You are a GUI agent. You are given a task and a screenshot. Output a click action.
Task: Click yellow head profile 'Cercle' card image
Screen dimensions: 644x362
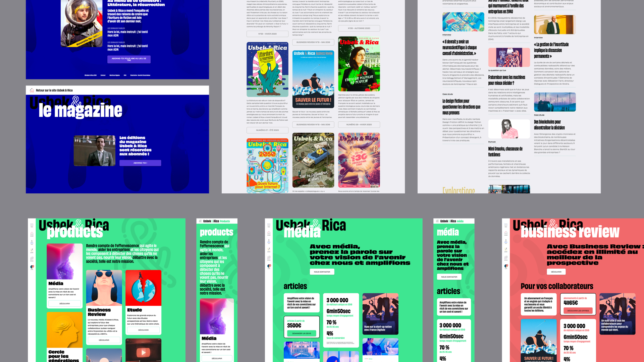[65, 329]
